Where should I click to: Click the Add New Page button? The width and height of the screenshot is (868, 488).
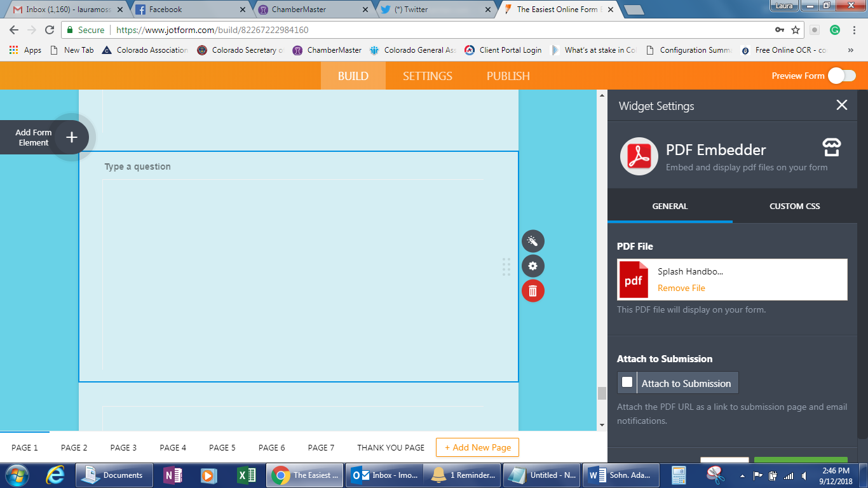(477, 447)
